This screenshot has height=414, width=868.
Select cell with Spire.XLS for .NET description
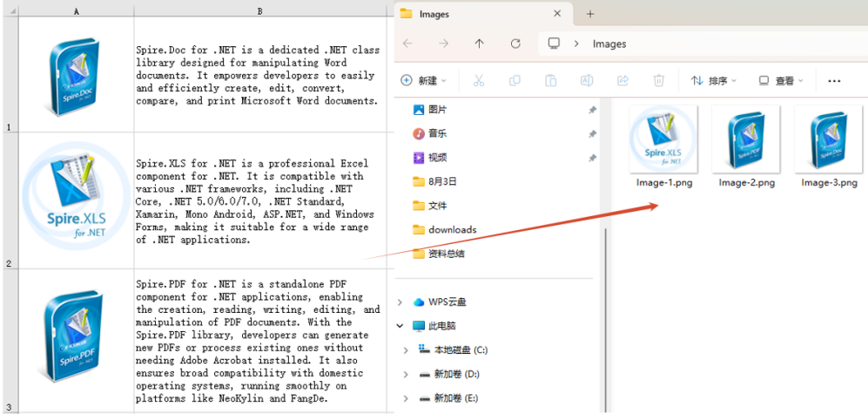[x=260, y=200]
